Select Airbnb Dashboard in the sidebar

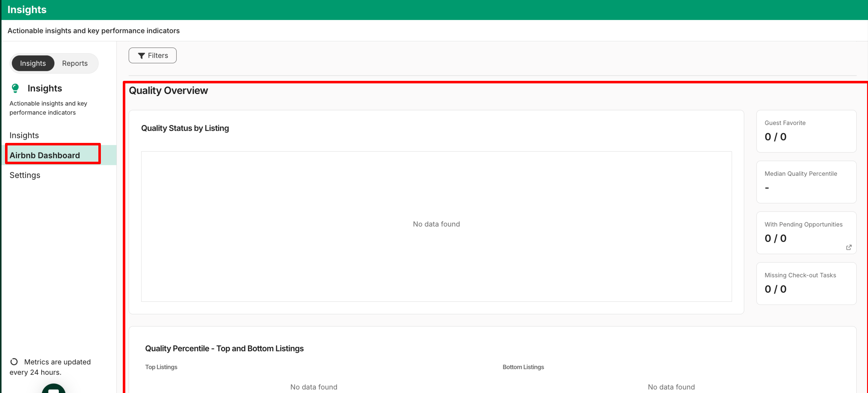coord(45,155)
